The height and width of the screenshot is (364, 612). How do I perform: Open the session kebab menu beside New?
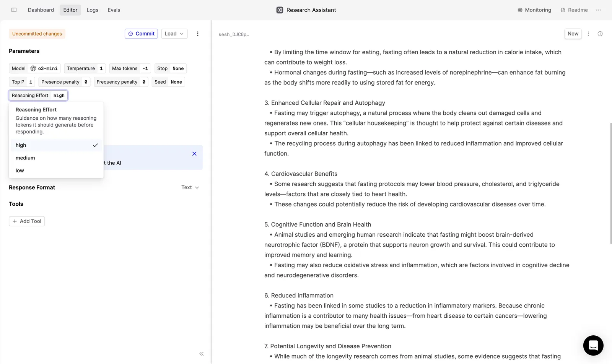588,34
